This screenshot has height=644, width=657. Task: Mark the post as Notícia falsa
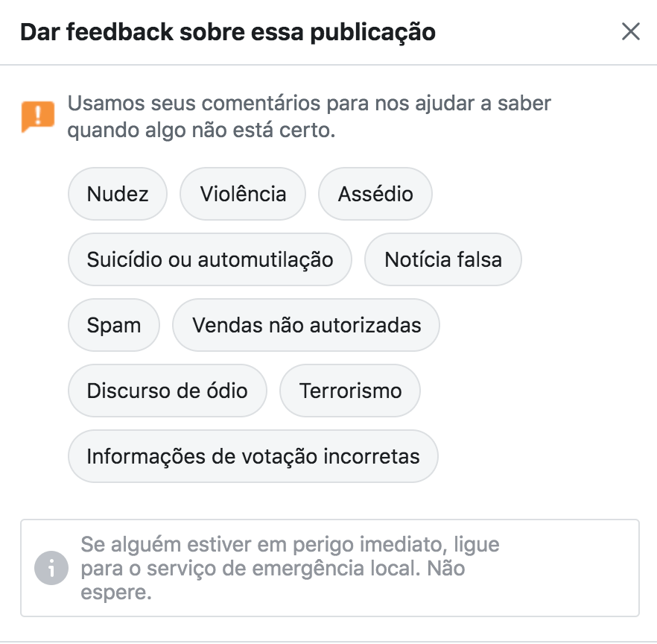click(443, 259)
